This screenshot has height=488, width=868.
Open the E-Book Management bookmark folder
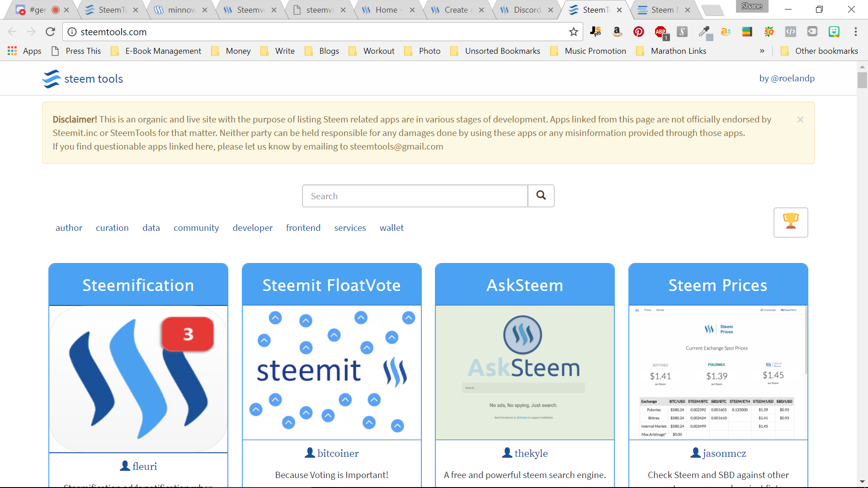156,51
